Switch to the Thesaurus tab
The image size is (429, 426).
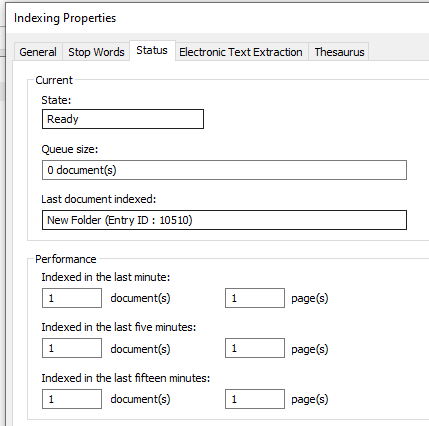tap(339, 52)
